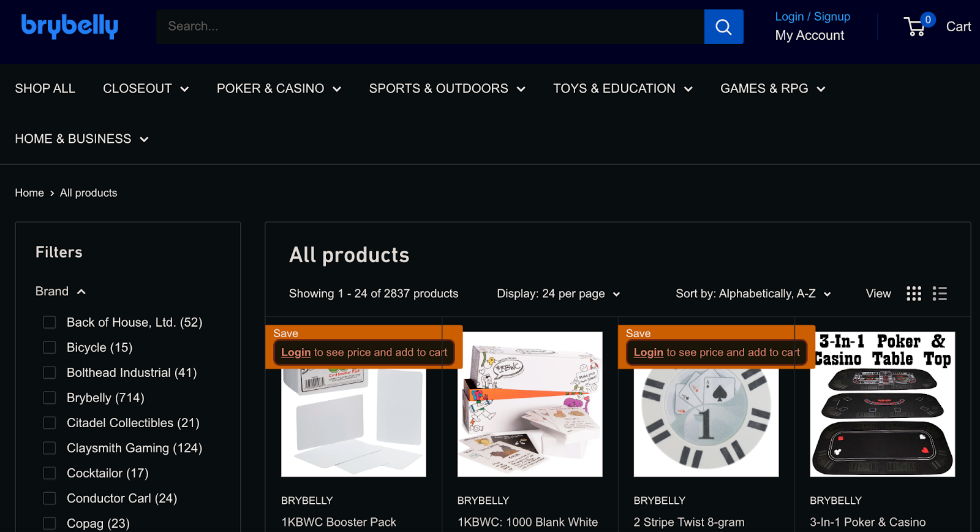The height and width of the screenshot is (532, 980).
Task: Open 1KBWC: 1000 Blank White title
Action: click(x=527, y=522)
